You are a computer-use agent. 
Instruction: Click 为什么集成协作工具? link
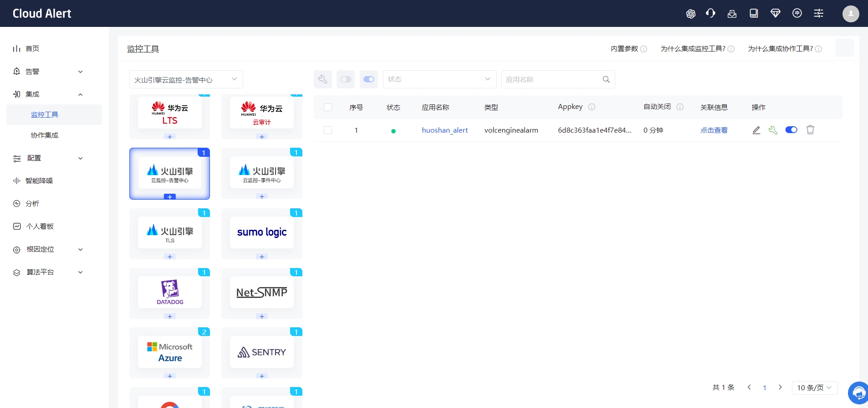coord(780,49)
